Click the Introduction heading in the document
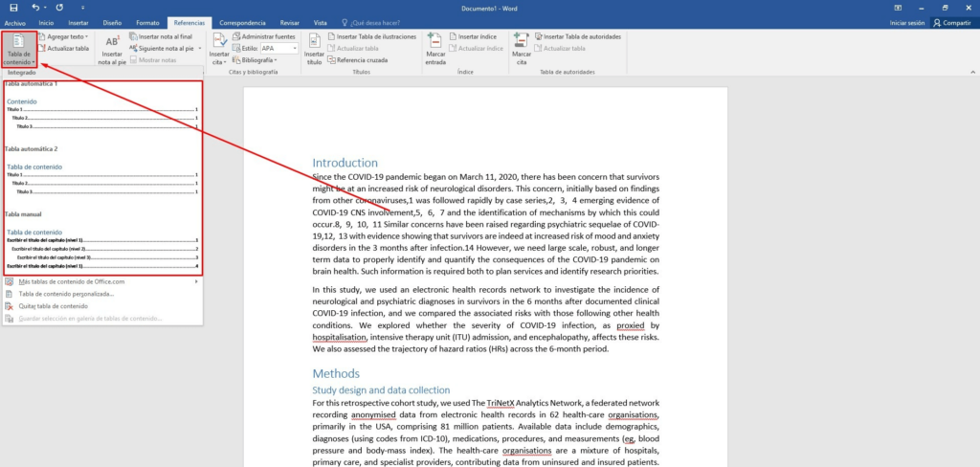980x467 pixels. 345,164
